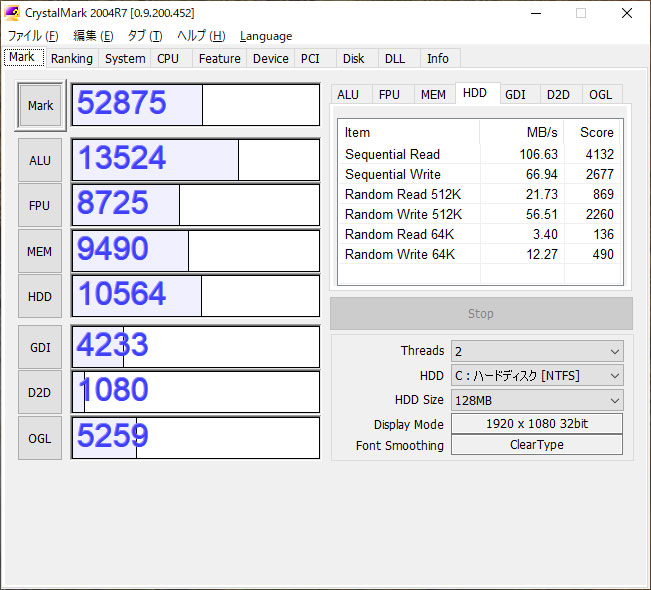
Task: Open the 編集 (E) menu
Action: click(93, 36)
